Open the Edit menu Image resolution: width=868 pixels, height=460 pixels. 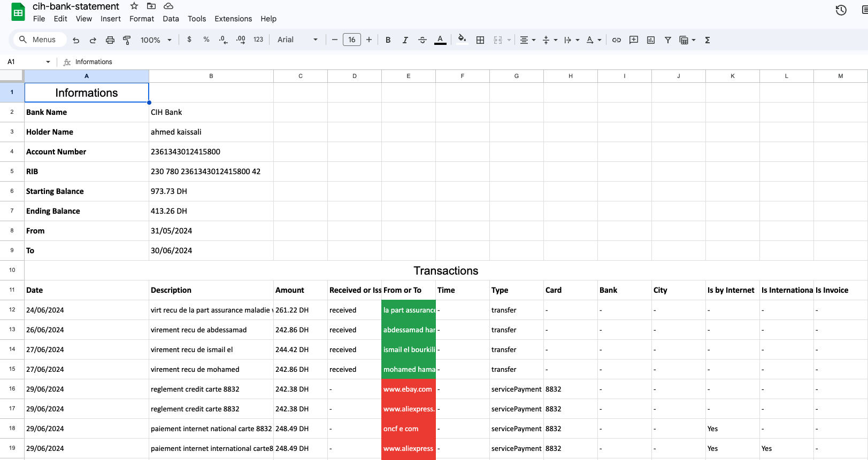[60, 19]
